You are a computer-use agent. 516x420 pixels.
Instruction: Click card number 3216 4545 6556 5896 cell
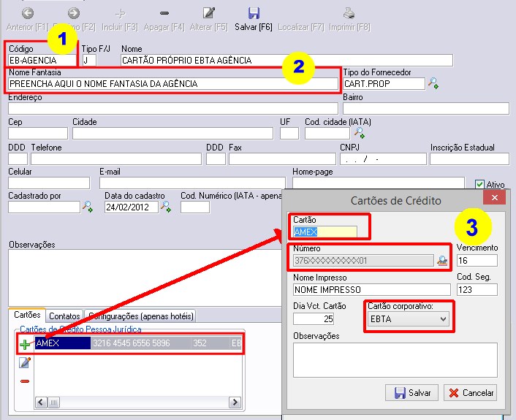coord(141,343)
